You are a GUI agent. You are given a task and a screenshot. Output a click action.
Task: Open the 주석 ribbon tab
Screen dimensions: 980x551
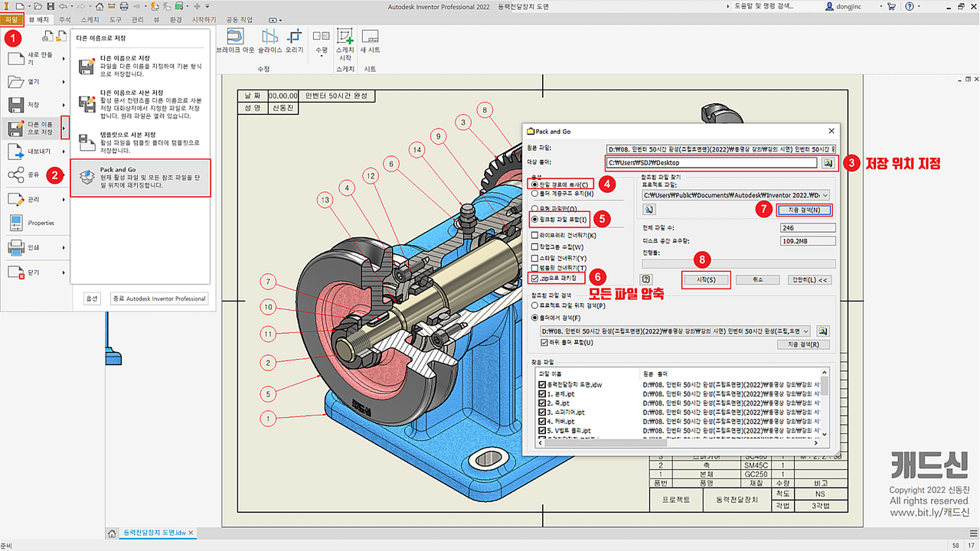tap(64, 19)
